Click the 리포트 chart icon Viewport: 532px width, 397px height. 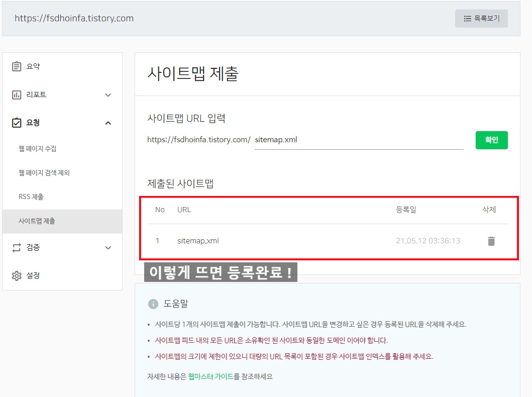[x=16, y=94]
